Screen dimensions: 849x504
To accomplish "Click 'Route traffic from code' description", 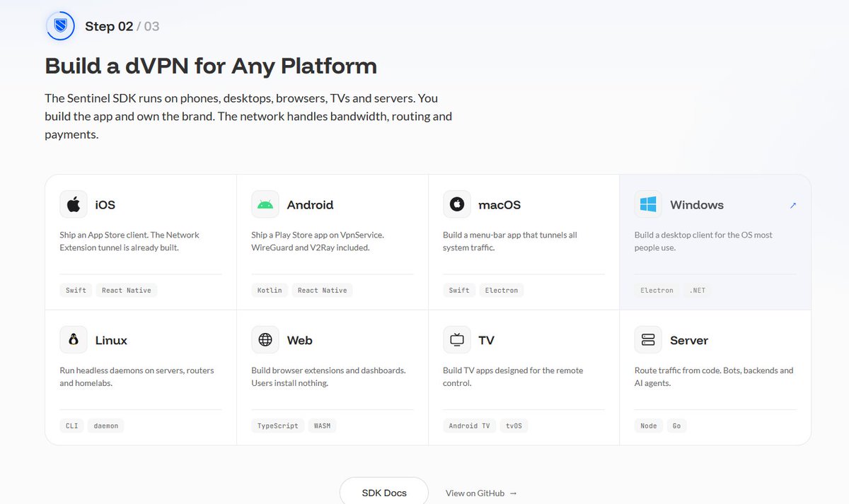I will (714, 377).
